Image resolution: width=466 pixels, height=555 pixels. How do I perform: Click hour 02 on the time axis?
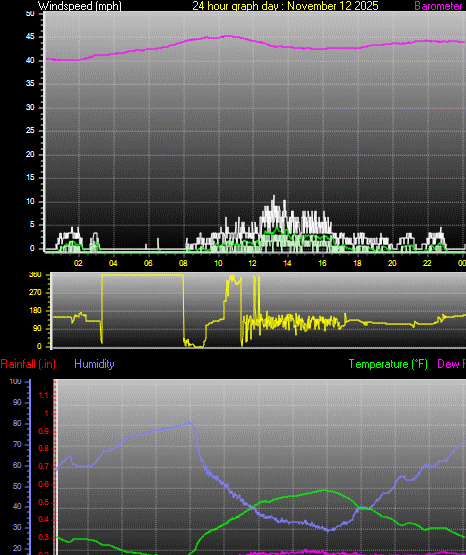[78, 263]
